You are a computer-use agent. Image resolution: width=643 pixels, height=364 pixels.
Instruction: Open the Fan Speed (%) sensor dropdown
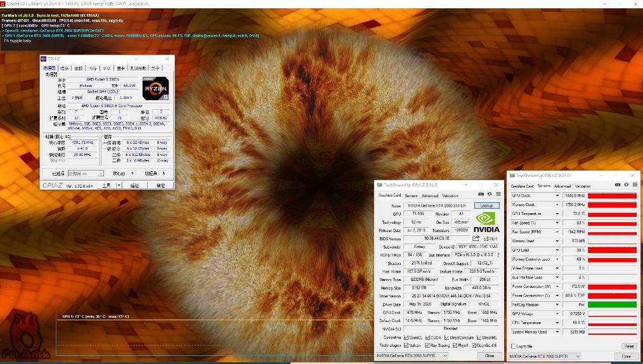[557, 223]
